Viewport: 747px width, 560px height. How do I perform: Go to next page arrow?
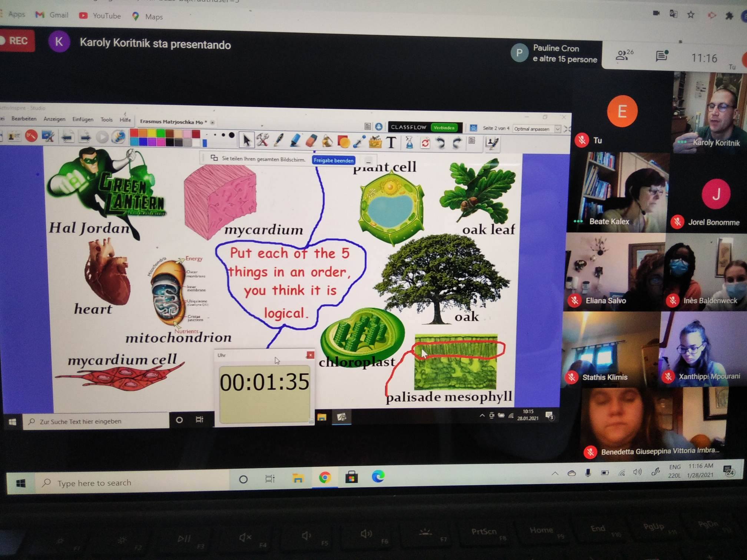coord(85,137)
